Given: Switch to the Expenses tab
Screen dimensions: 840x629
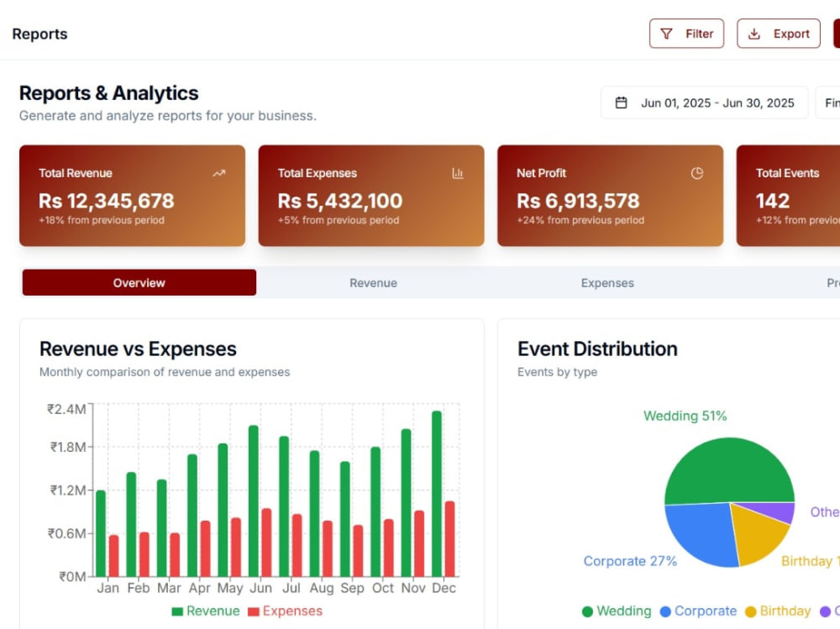Looking at the screenshot, I should 607,282.
